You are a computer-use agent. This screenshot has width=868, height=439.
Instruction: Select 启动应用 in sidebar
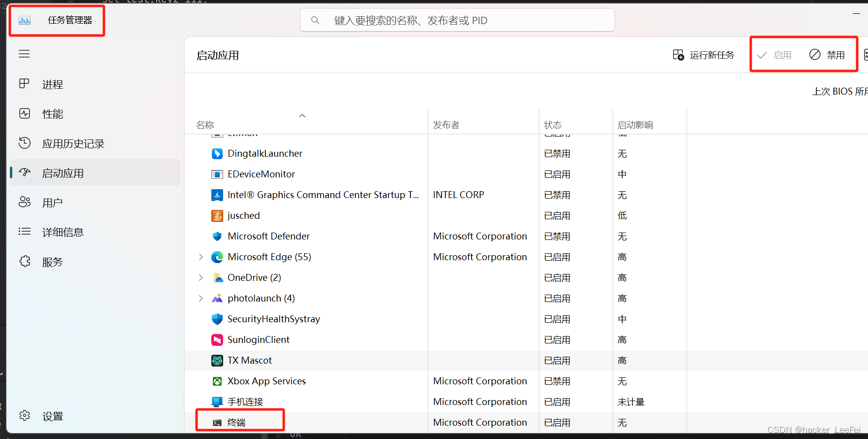click(95, 173)
